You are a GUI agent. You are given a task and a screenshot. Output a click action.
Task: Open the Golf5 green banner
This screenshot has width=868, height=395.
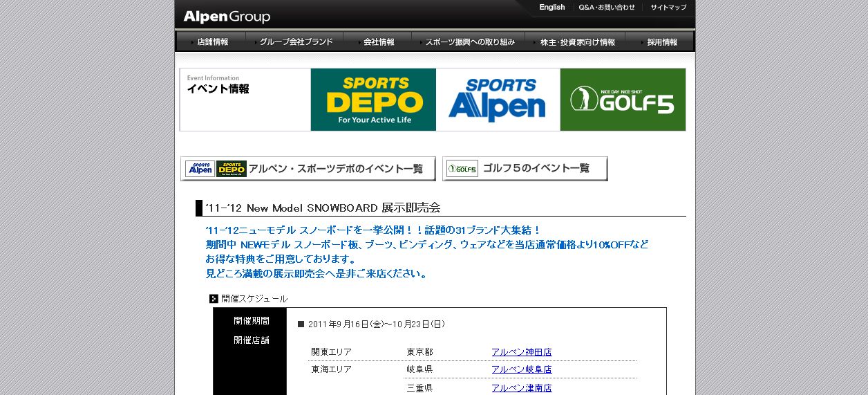point(623,100)
